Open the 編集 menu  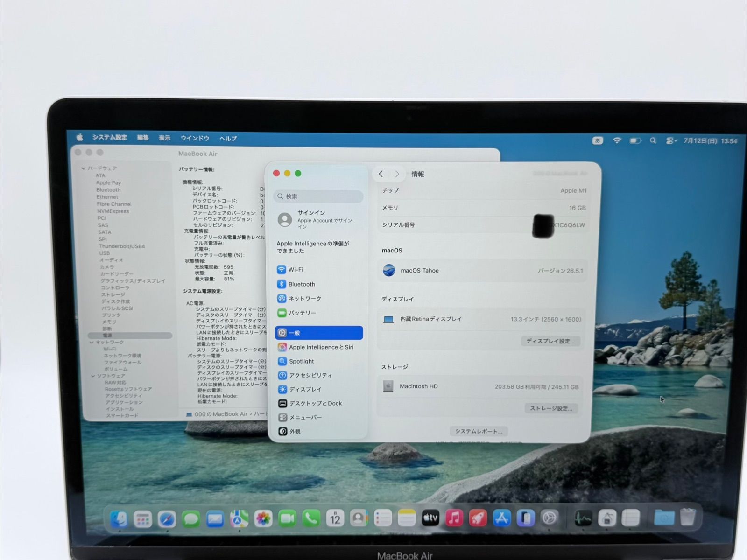[143, 138]
